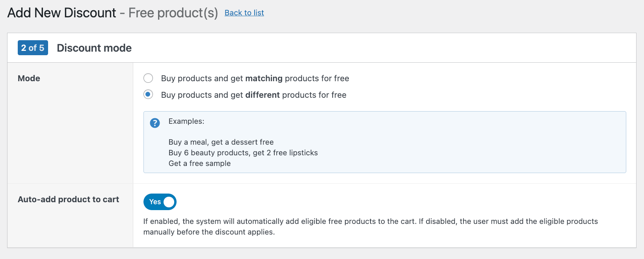
Task: Click the radio button beside the matching products option
Action: point(148,78)
